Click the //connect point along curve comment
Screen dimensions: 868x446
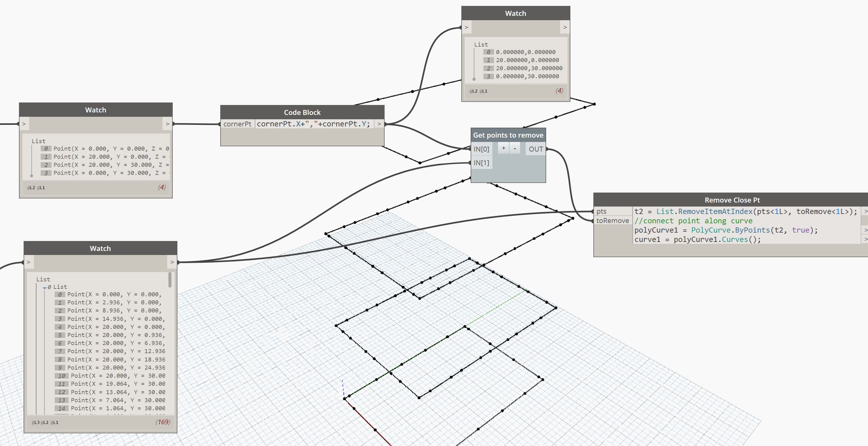pos(693,221)
